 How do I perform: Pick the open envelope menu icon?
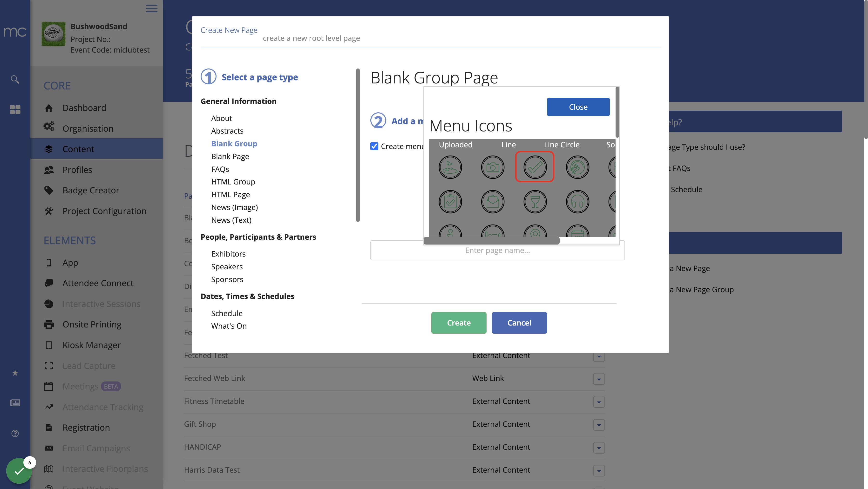coord(492,202)
